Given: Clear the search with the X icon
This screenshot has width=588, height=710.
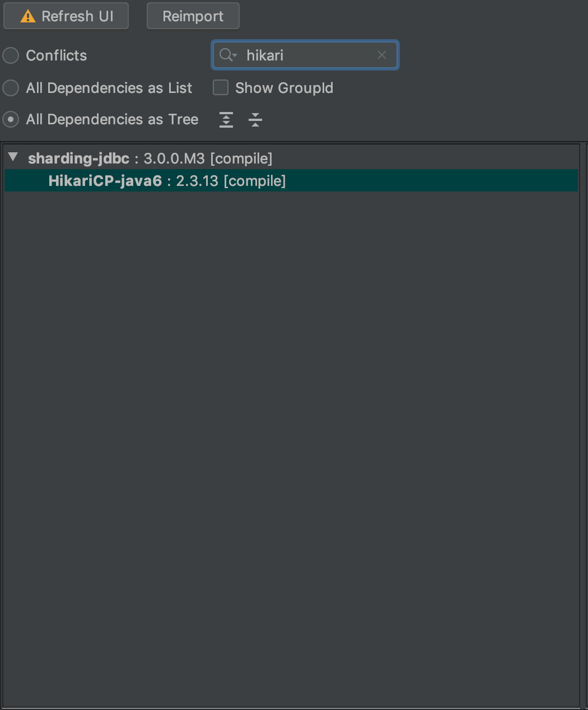Looking at the screenshot, I should [382, 55].
